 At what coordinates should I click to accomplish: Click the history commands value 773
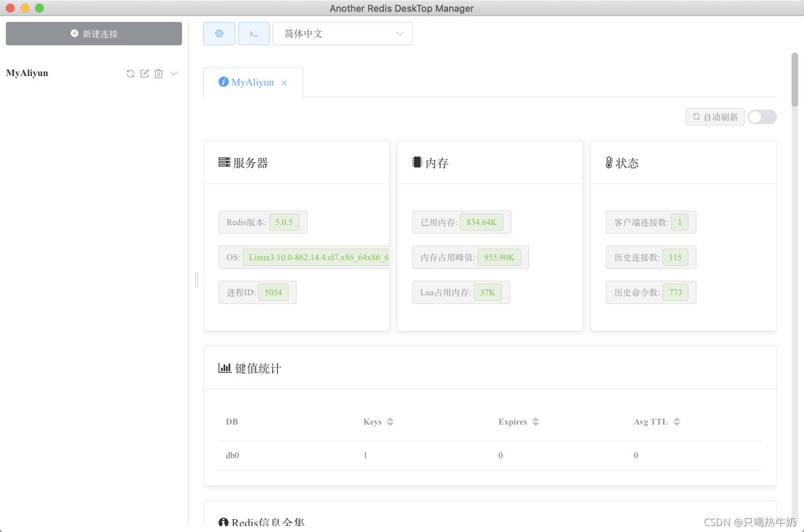(x=675, y=293)
